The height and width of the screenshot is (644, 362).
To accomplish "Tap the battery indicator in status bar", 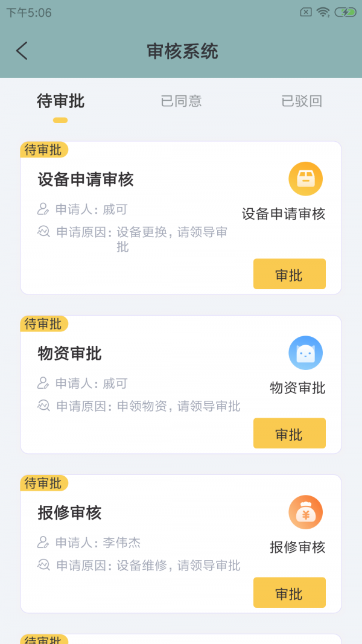I will click(x=345, y=11).
